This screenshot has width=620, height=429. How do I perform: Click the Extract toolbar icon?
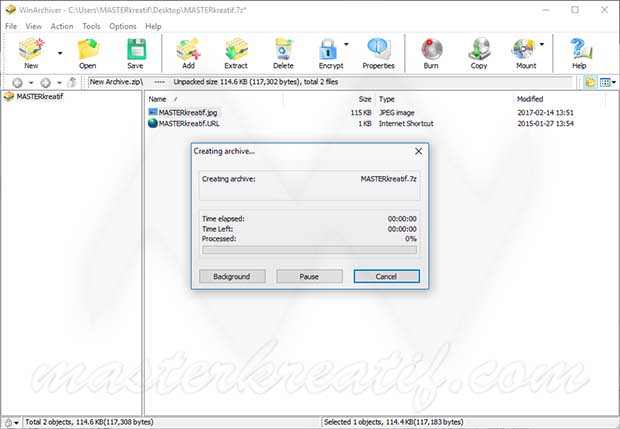pyautogui.click(x=236, y=49)
